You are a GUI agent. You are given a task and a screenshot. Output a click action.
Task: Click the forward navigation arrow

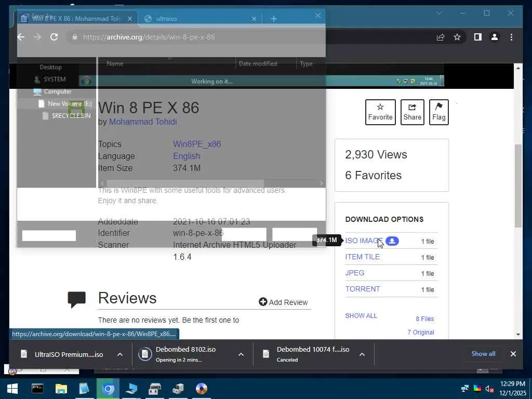(x=37, y=37)
